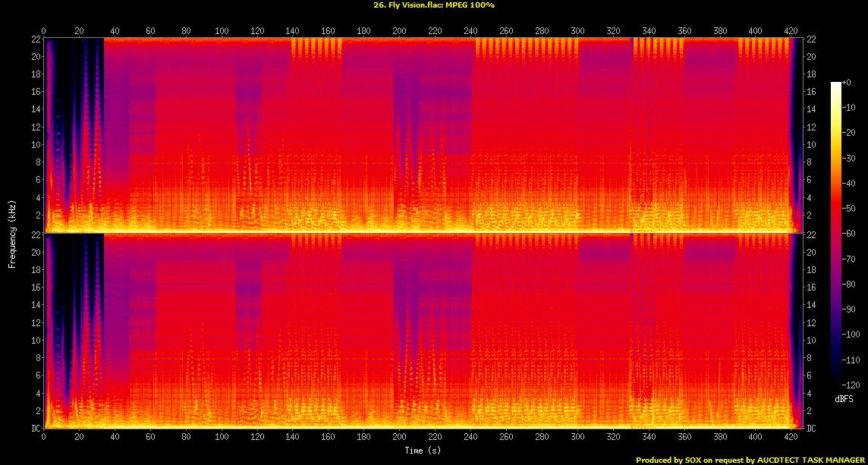Click the title "26. Fly Vision.flac: MPEG 100%"
Viewport: 868px width, 465px height.
pyautogui.click(x=434, y=5)
